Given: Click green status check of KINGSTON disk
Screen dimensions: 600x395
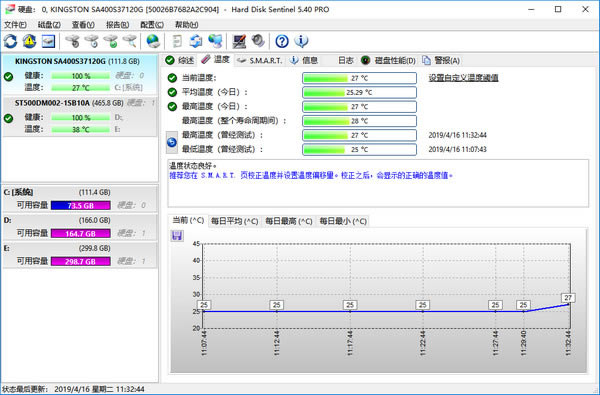Looking at the screenshot, I should (x=8, y=77).
